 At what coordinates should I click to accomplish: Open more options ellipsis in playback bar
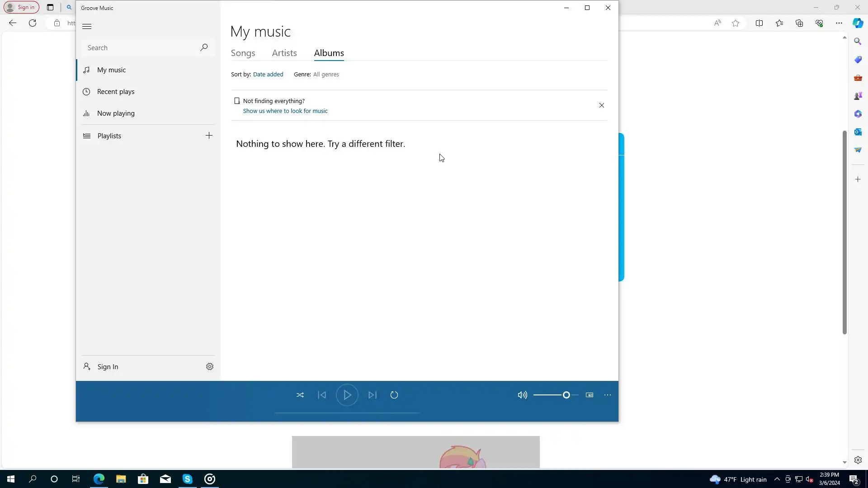pyautogui.click(x=608, y=395)
